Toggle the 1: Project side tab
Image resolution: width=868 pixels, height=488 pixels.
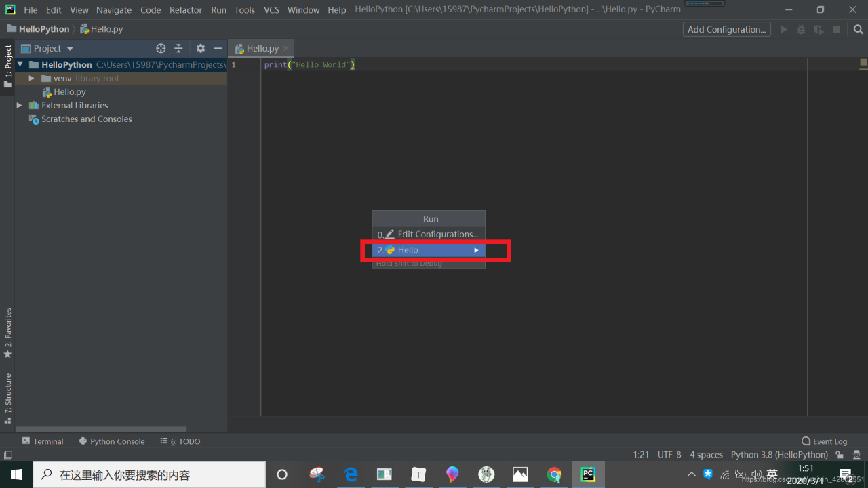pos(8,66)
